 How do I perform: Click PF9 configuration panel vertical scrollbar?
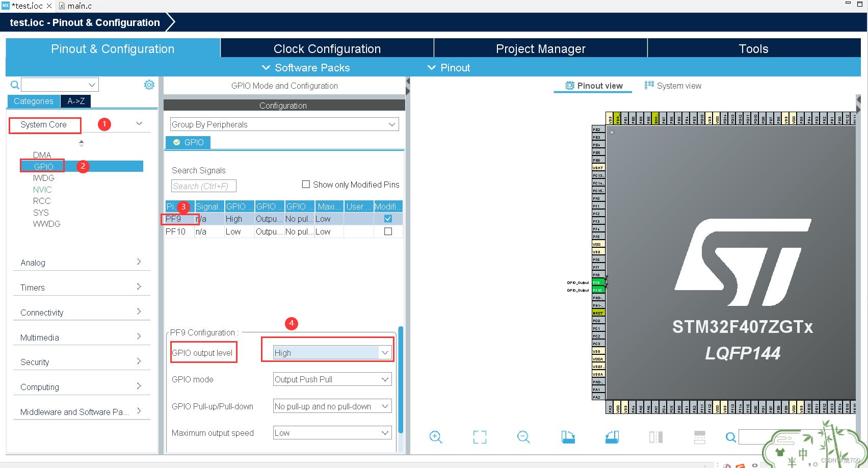[x=401, y=380]
